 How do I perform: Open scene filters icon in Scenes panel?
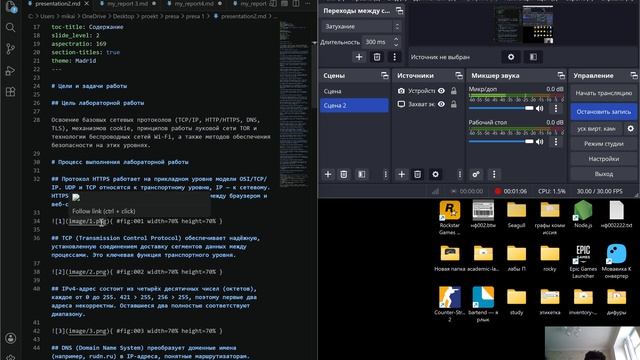tap(362, 174)
